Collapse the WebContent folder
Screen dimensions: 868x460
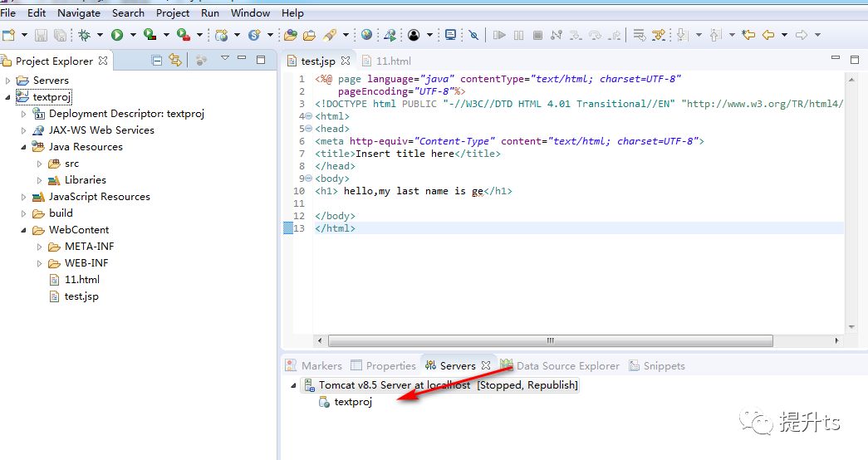pos(23,230)
